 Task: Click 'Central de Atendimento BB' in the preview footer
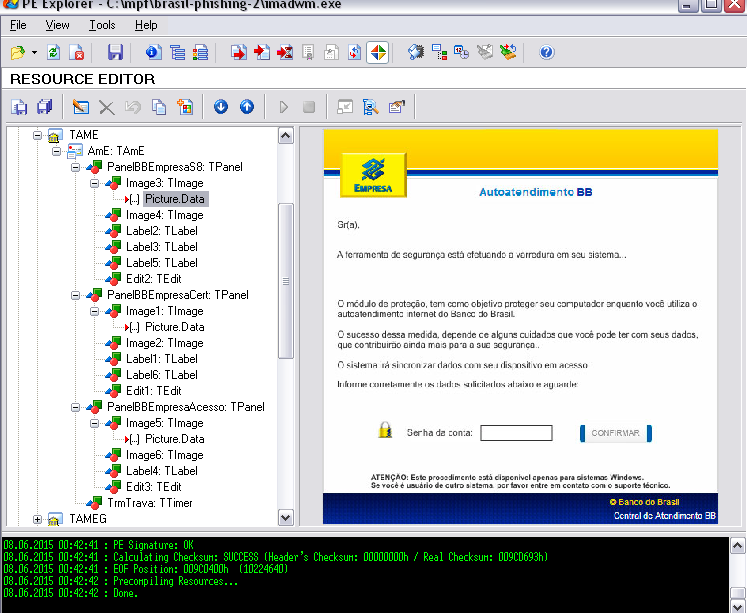coord(665,516)
